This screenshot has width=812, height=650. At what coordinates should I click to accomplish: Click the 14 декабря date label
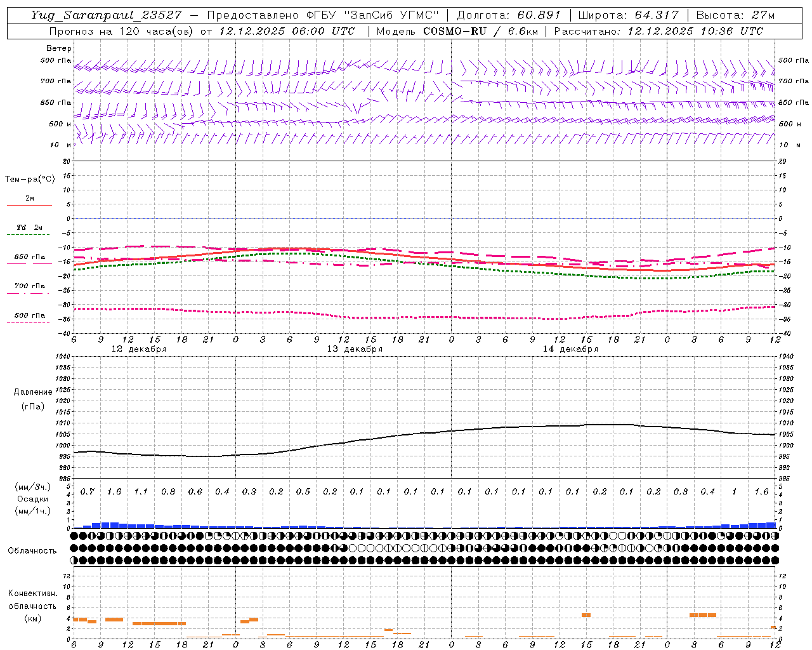570,349
